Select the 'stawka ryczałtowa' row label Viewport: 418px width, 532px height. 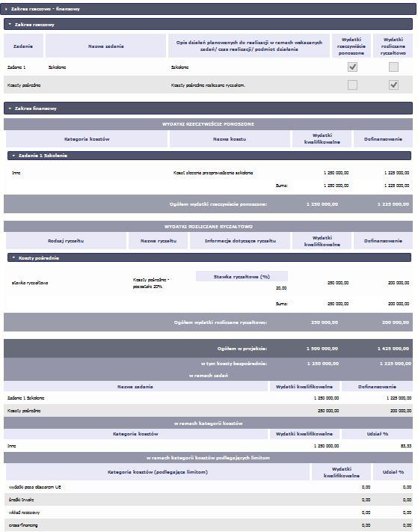(x=30, y=283)
